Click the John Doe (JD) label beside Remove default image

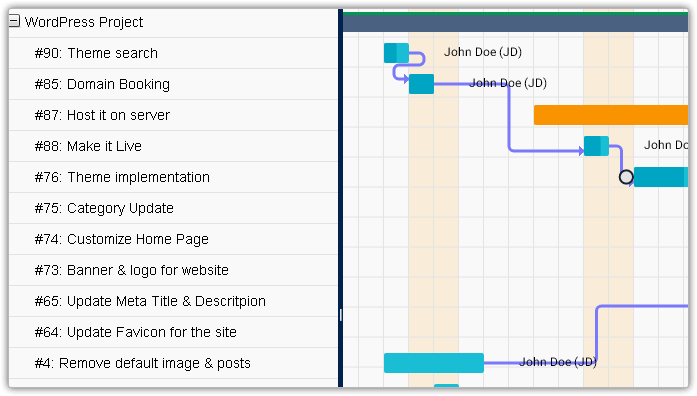tap(558, 362)
